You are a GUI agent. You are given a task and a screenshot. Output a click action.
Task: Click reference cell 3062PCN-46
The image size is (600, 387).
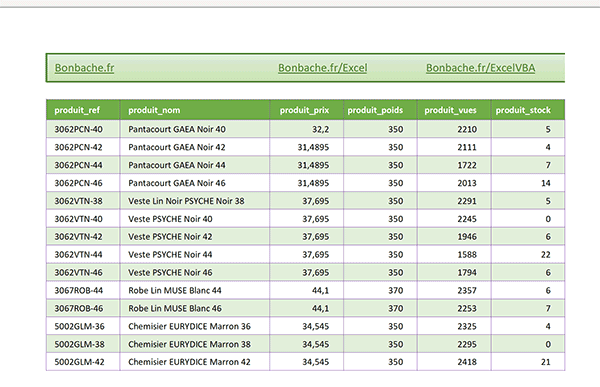83,183
